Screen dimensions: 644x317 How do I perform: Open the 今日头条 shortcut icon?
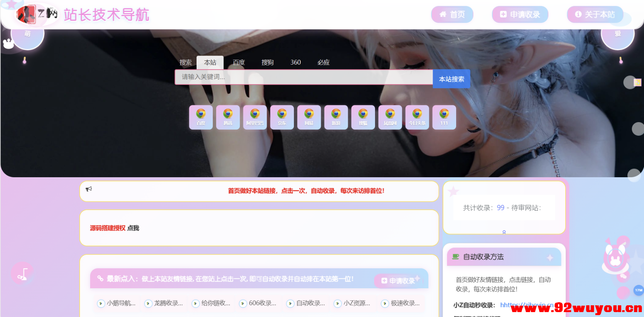417,117
